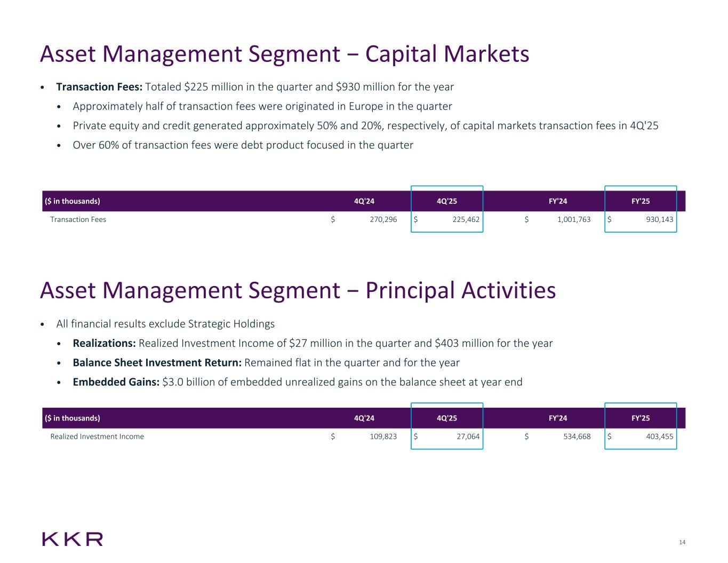Click the 4Q'24 realized income value 109,823

point(383,437)
